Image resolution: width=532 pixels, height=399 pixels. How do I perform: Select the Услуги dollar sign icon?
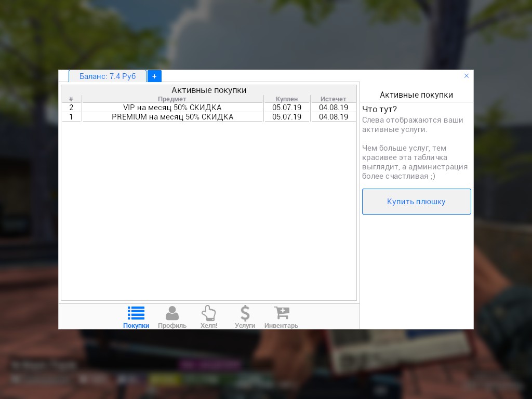(x=245, y=313)
